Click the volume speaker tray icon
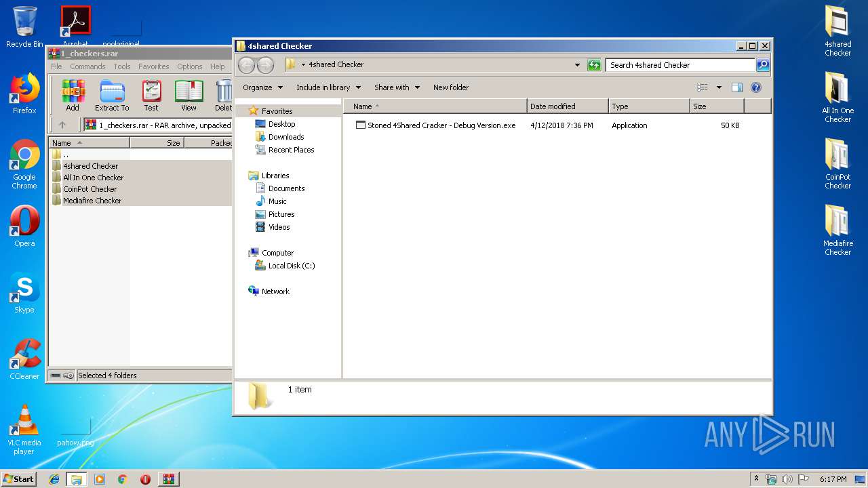Viewport: 868px width, 488px height. click(x=787, y=479)
